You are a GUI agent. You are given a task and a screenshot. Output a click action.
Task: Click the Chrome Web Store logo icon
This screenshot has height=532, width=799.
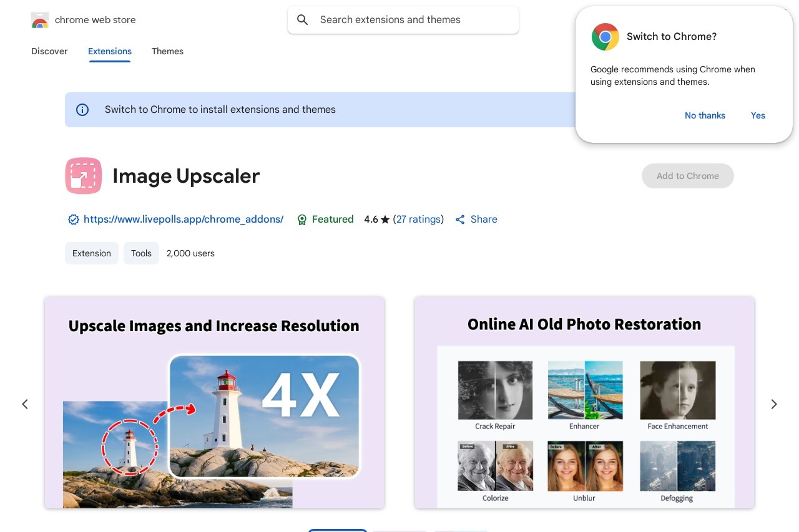pos(39,20)
